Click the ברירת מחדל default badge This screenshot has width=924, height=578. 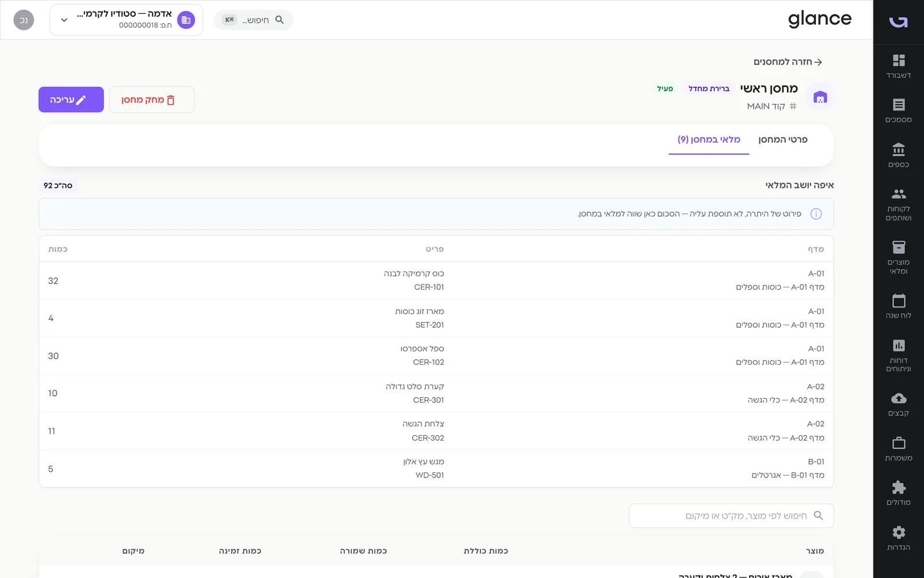(x=709, y=88)
